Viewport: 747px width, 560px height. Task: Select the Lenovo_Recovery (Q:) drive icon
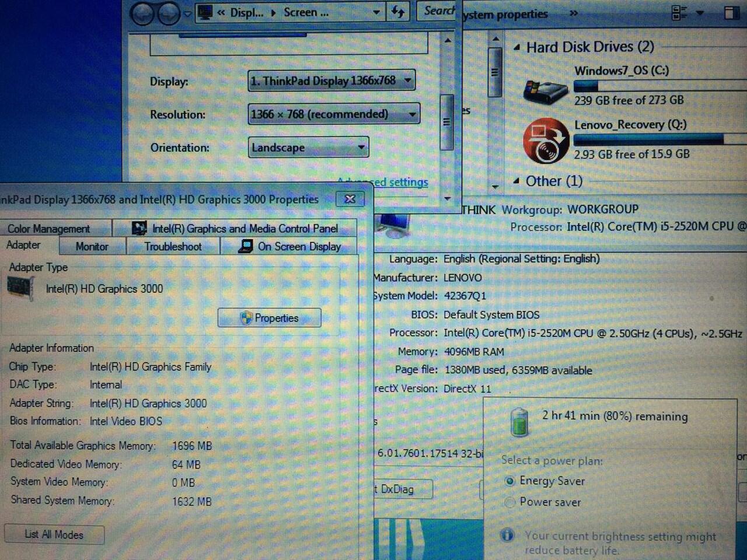click(x=546, y=141)
